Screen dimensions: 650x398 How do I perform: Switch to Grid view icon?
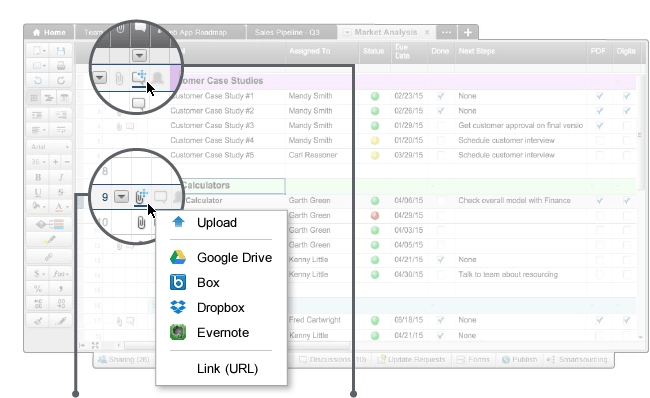(x=34, y=98)
